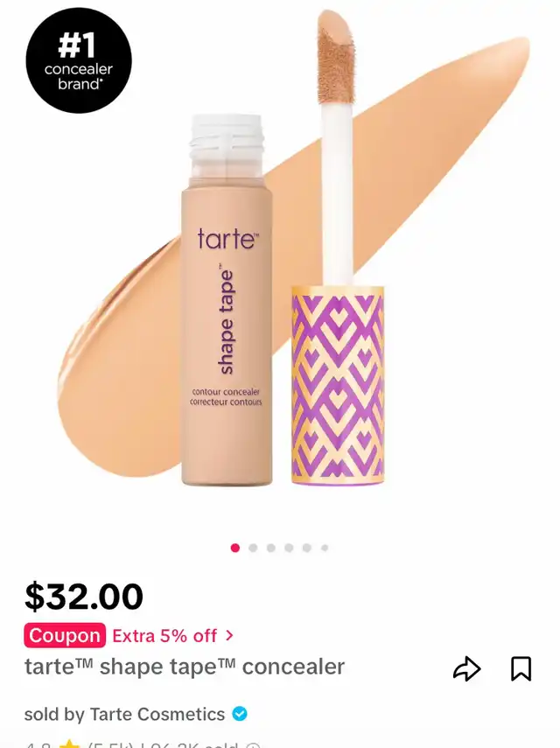Tap the $32.00 price
The width and height of the screenshot is (560, 748).
click(84, 597)
